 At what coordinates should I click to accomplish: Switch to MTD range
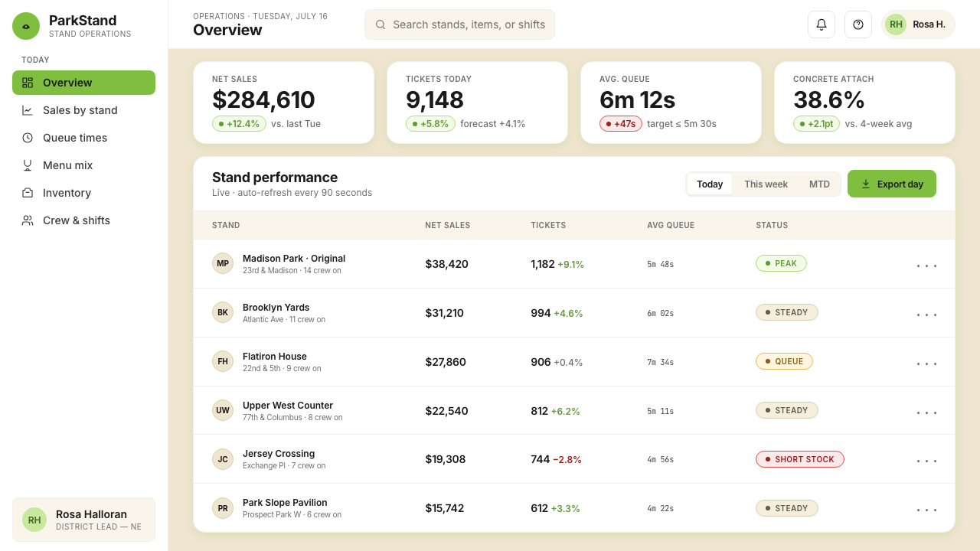pos(819,184)
